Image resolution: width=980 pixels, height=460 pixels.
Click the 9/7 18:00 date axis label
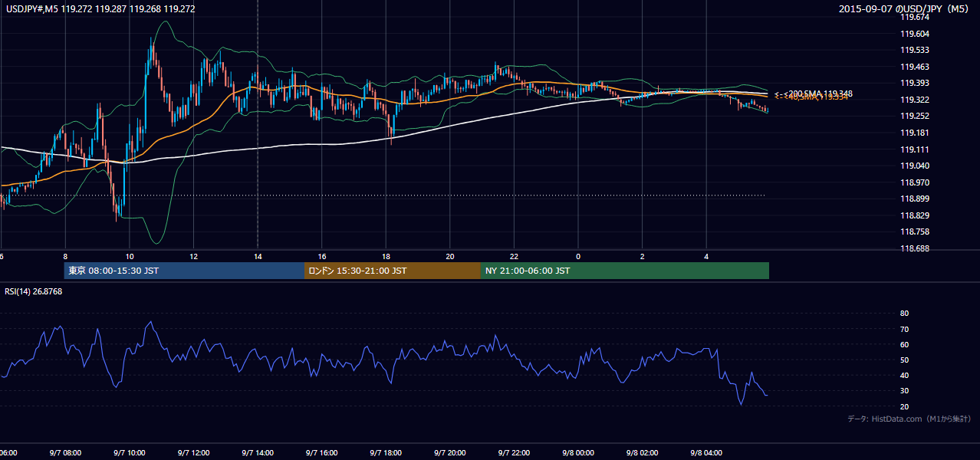click(x=386, y=453)
